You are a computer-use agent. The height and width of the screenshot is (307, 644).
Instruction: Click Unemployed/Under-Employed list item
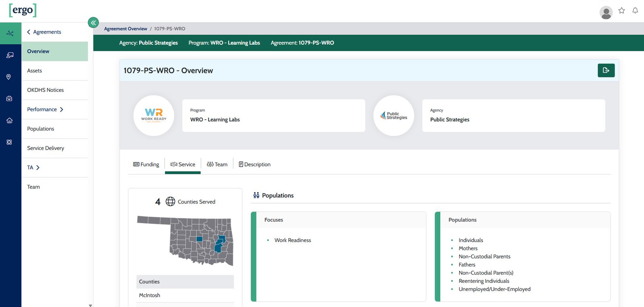pos(495,289)
